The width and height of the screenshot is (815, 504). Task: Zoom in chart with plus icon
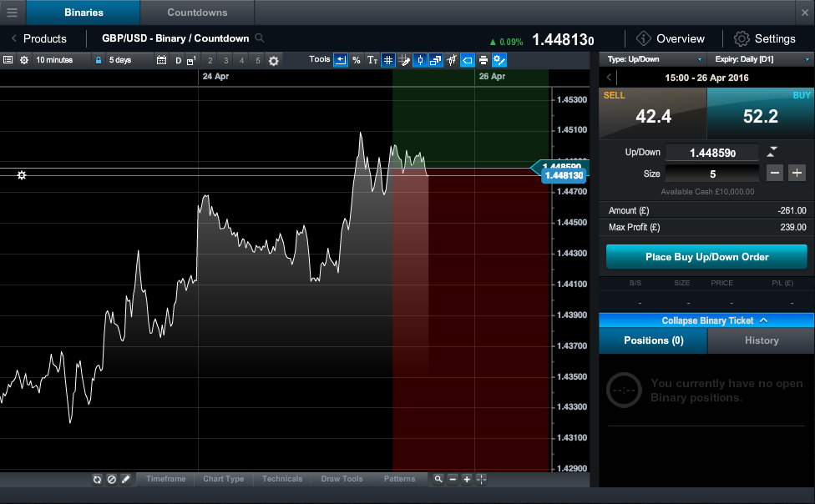click(467, 479)
